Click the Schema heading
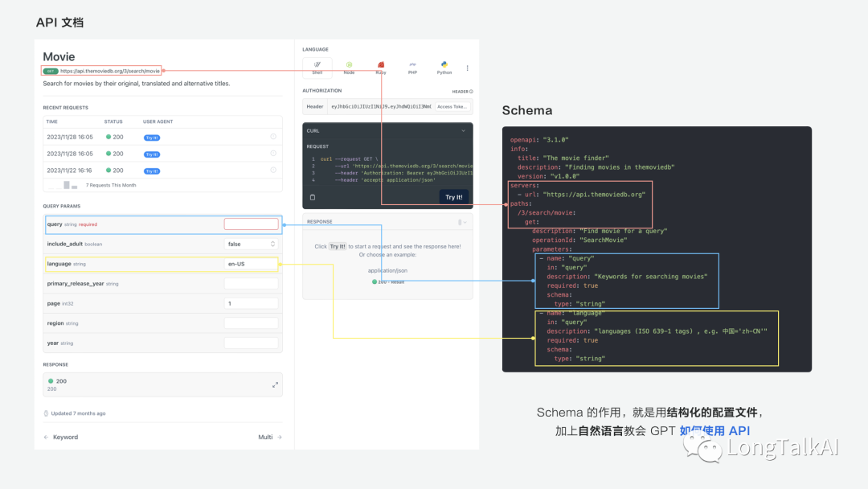Image resolution: width=868 pixels, height=489 pixels. click(527, 110)
